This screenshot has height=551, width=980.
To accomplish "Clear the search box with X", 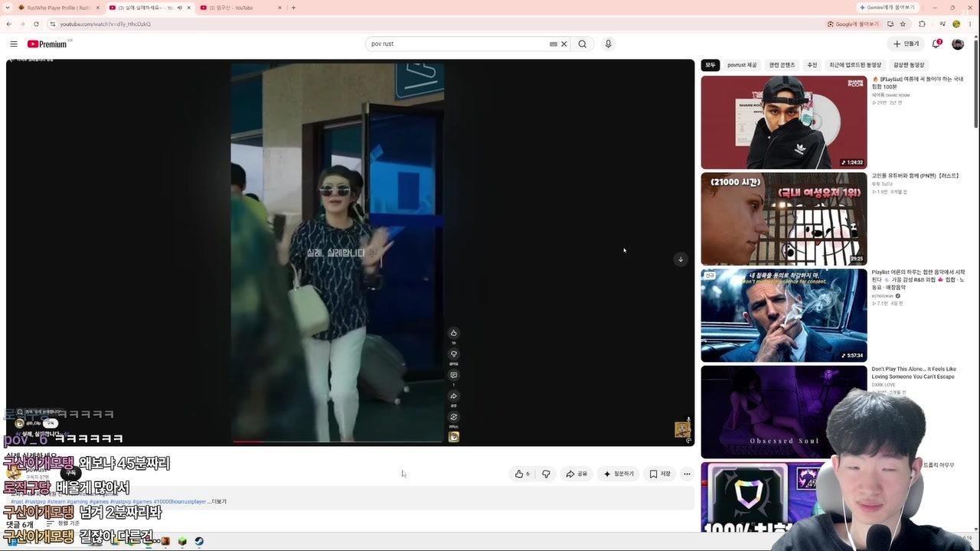I will (x=564, y=44).
